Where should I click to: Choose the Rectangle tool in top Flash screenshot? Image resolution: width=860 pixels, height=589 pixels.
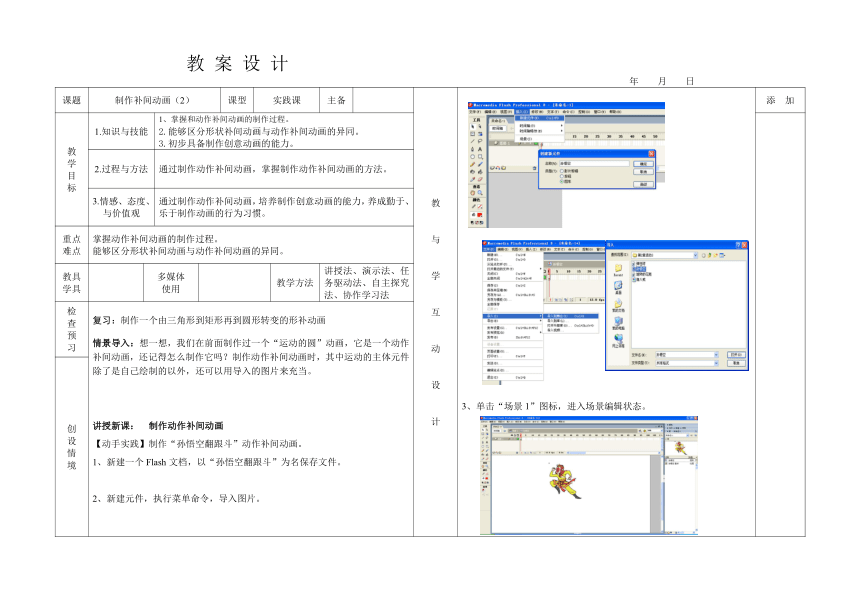[480, 156]
